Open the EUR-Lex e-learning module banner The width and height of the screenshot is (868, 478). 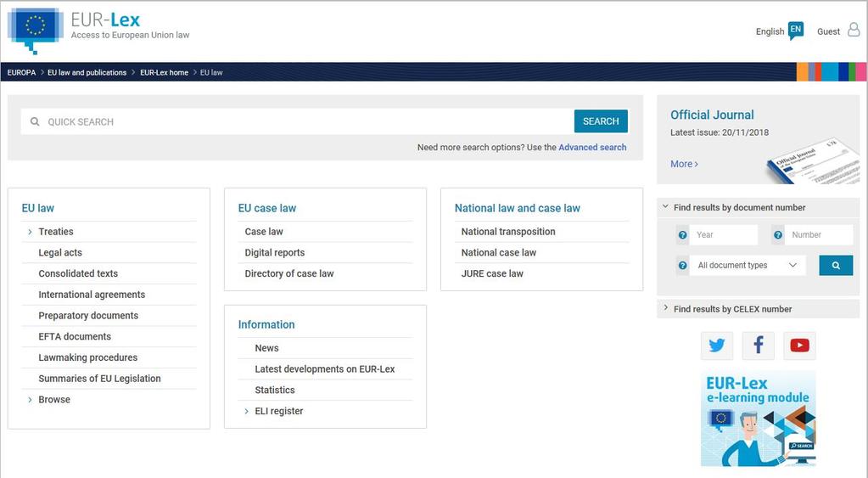point(759,419)
